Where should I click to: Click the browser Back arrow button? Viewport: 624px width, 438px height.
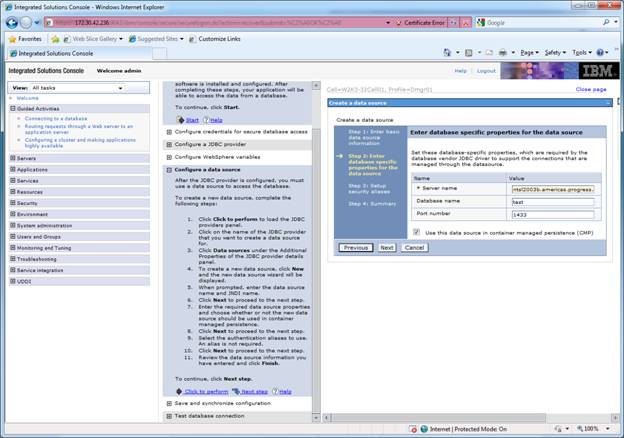(x=11, y=22)
